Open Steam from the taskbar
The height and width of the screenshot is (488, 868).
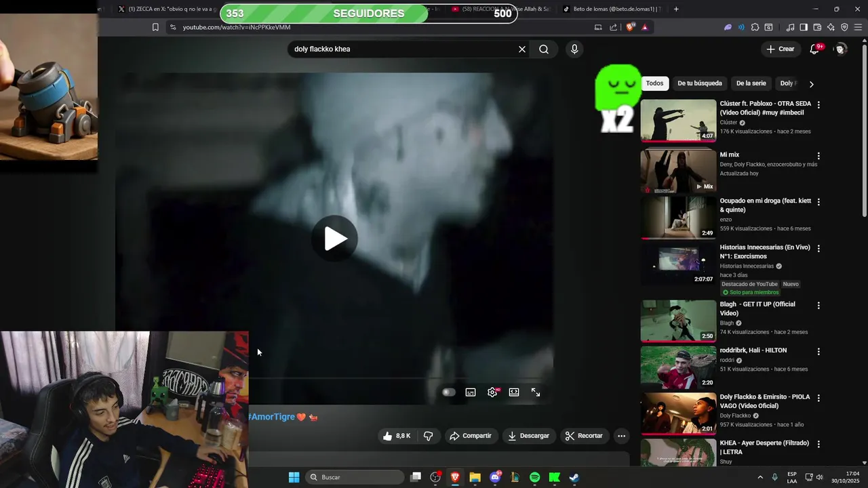[574, 477]
